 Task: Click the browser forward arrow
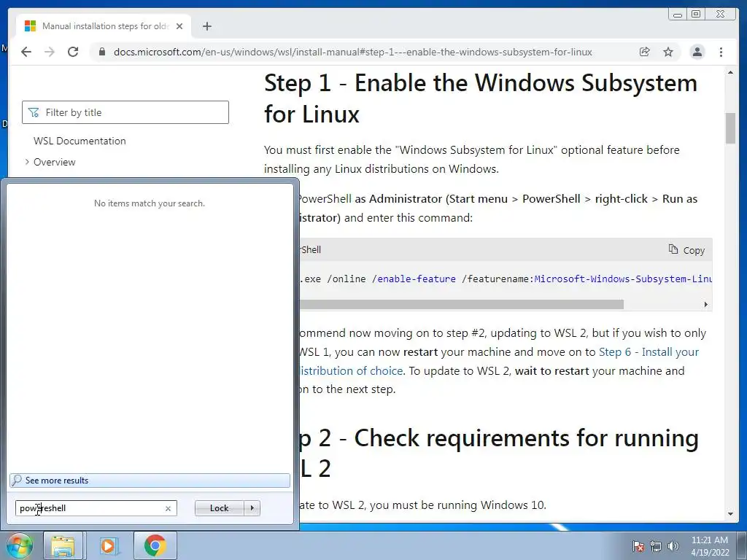click(50, 52)
